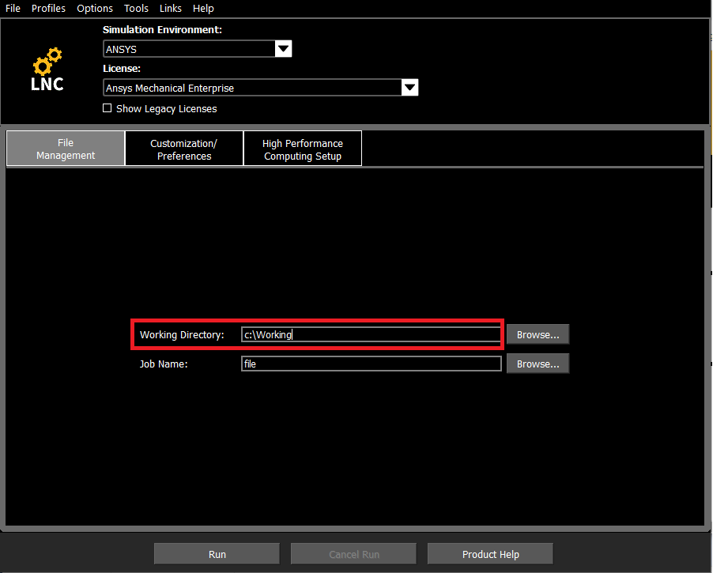The width and height of the screenshot is (728, 573).
Task: Expand the License dropdown arrow
Action: (x=409, y=88)
